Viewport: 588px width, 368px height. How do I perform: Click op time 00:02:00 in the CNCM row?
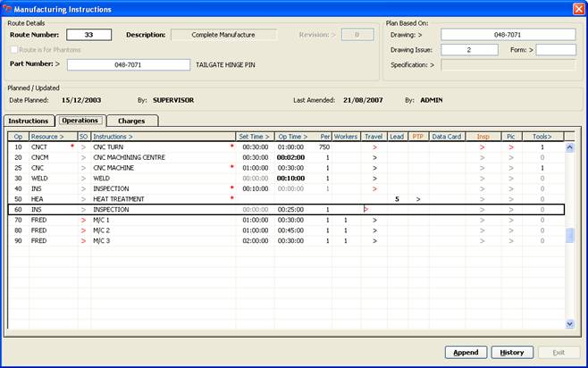tap(290, 158)
